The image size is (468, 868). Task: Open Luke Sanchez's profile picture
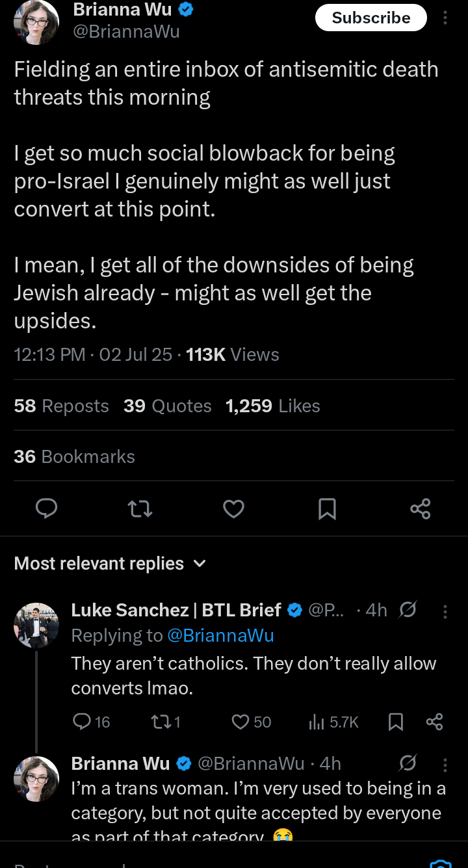36,625
